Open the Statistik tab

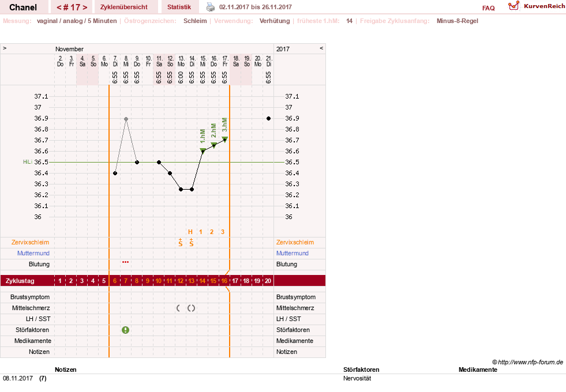(179, 7)
